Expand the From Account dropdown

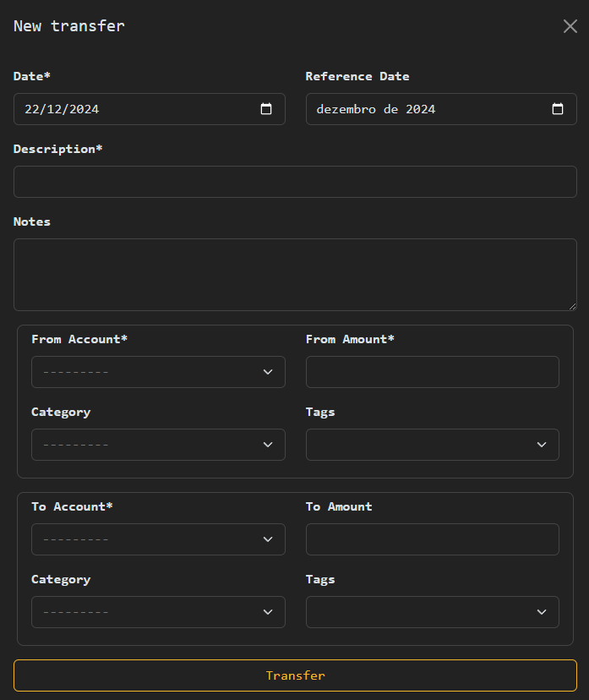tap(158, 372)
